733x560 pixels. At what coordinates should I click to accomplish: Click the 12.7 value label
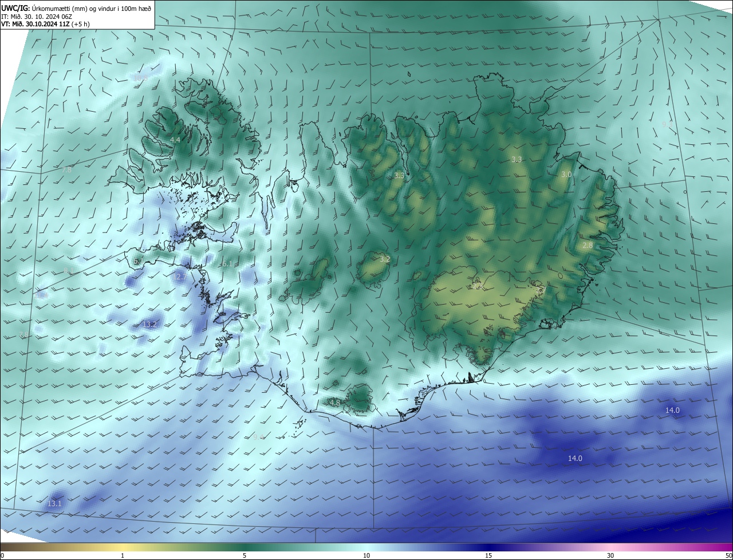(x=179, y=277)
